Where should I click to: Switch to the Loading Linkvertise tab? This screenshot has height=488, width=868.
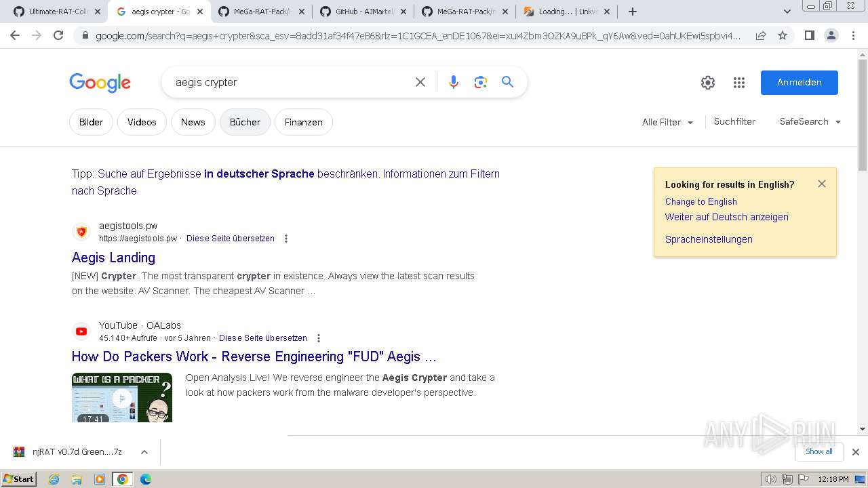(566, 12)
